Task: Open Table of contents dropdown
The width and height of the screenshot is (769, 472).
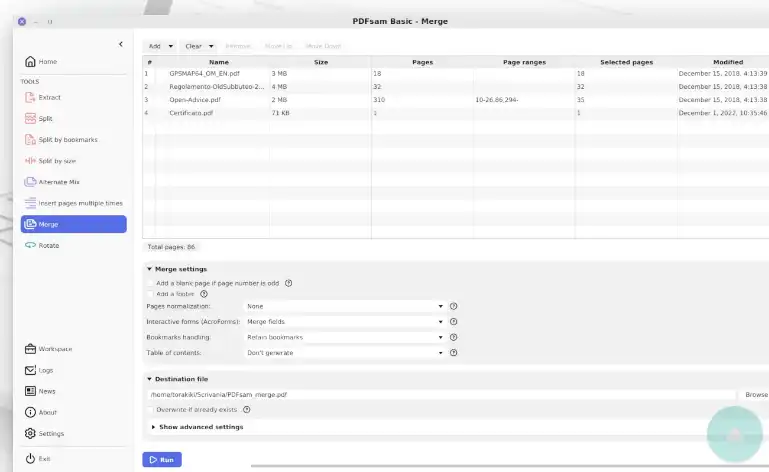Action: click(345, 353)
